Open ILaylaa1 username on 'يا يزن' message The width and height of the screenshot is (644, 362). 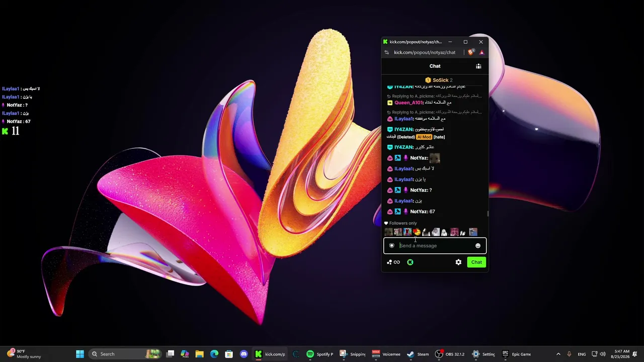404,179
